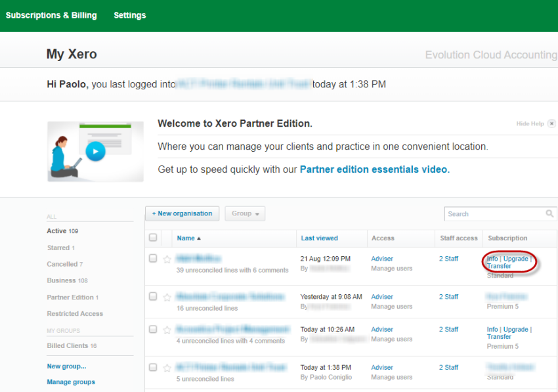Show Active organisations list
The width and height of the screenshot is (558, 392).
click(x=62, y=231)
